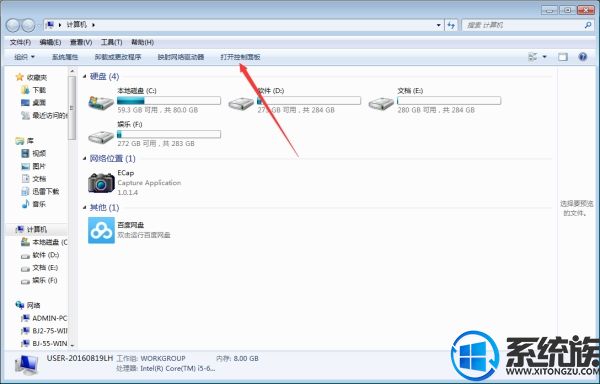
Task: Click the 百度网盘 cloud icon
Action: click(101, 230)
